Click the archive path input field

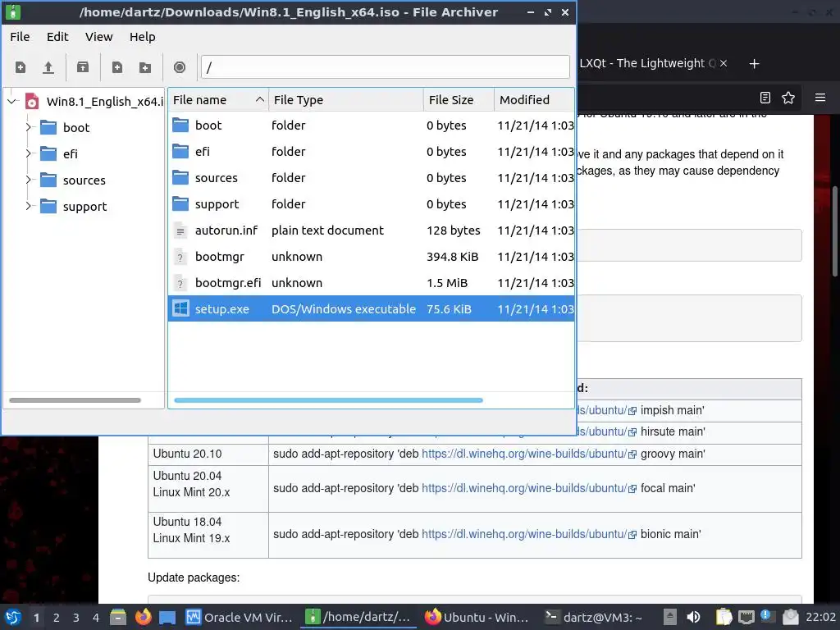point(386,67)
